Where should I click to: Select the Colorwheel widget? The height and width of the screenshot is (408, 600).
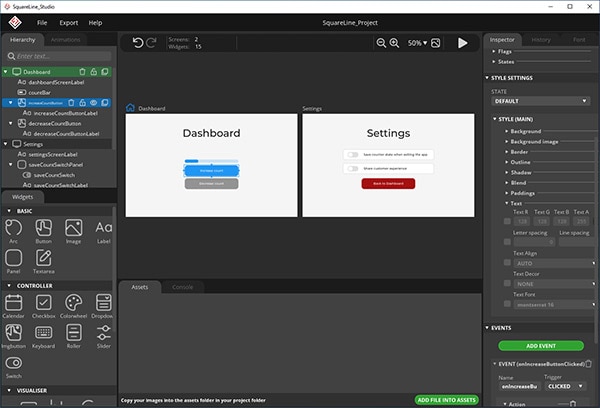tap(73, 306)
